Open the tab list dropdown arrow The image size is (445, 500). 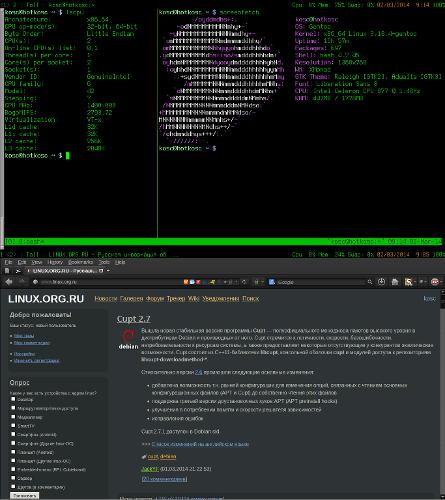point(108,271)
